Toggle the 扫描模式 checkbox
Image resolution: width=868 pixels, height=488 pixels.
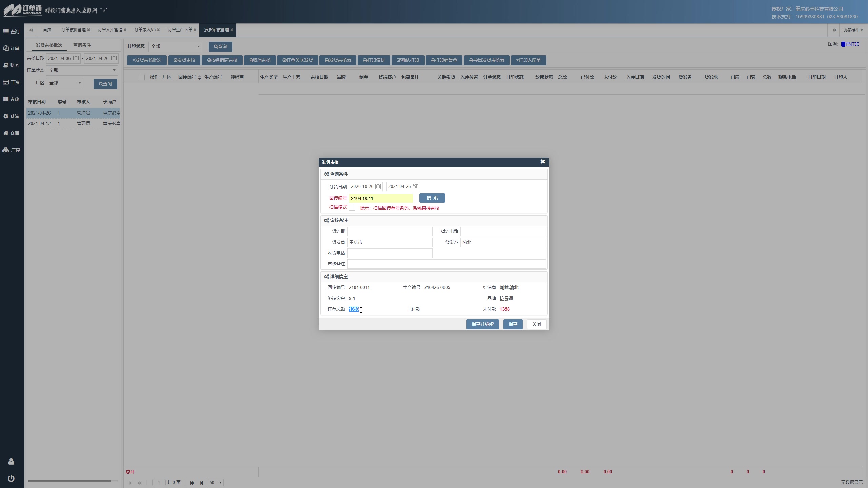tap(352, 207)
